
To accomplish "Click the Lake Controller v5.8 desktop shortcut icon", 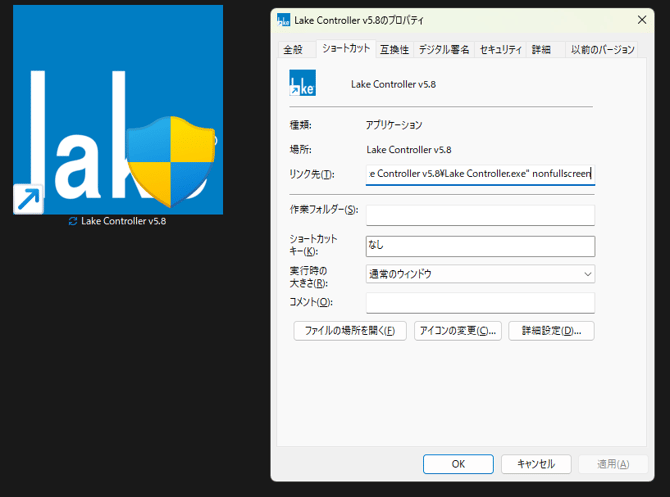I will (118, 110).
